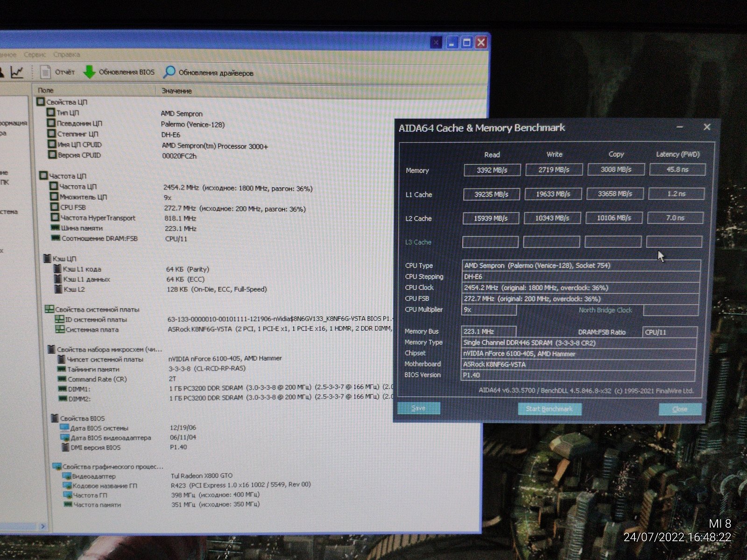Sort by the Поле column header
Screen dimensions: 747x560
click(46, 91)
